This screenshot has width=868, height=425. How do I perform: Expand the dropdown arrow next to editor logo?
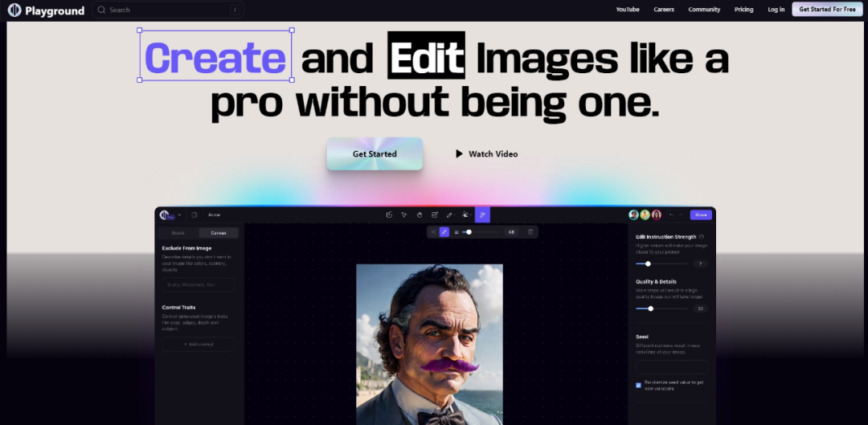pos(179,215)
